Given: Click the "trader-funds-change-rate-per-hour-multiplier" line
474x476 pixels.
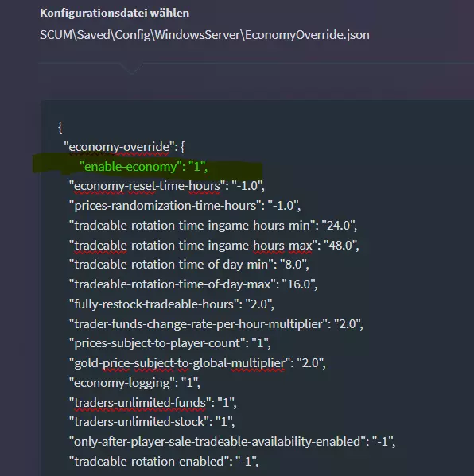Looking at the screenshot, I should point(216,324).
